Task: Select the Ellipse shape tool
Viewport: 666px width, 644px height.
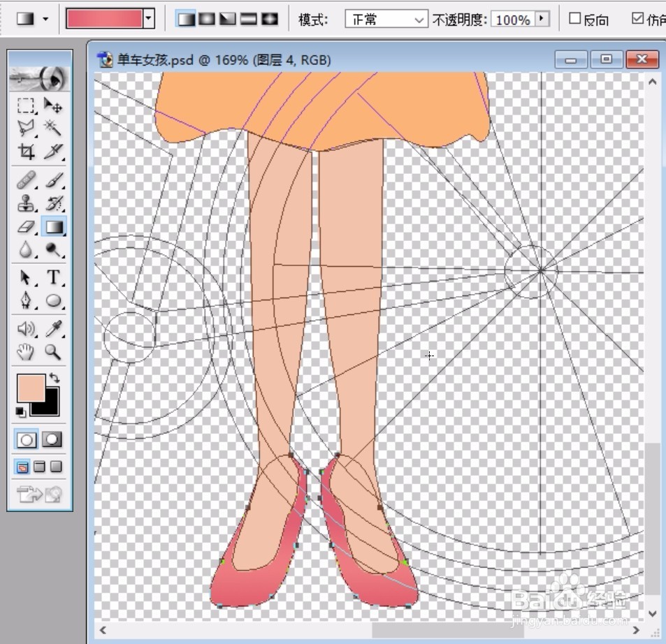Action: 53,300
